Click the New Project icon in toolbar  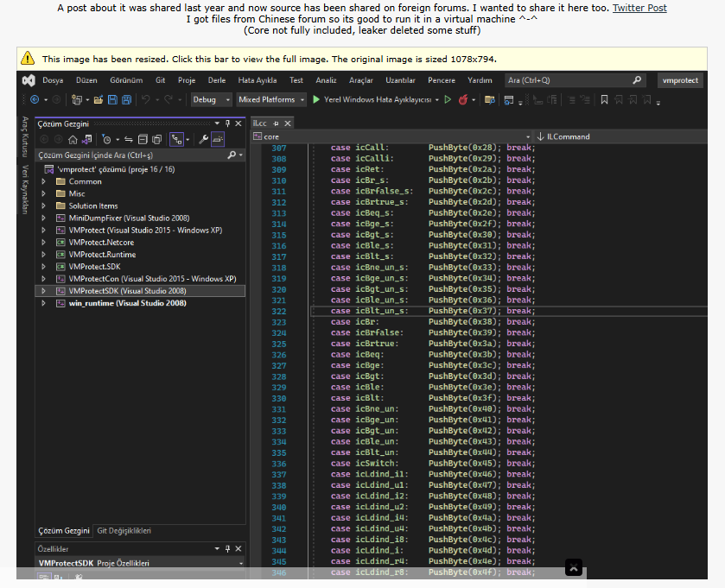click(77, 100)
